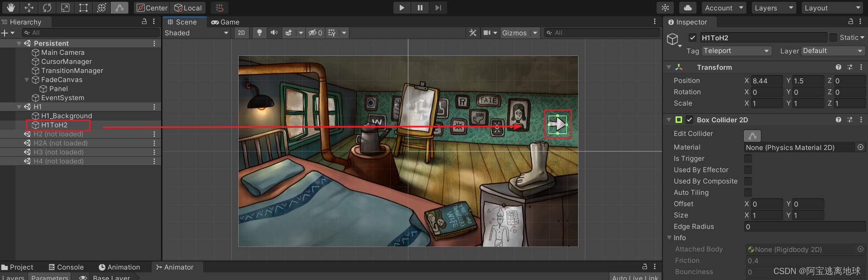Toggle scene audio speaker icon
This screenshot has height=280, width=868.
click(274, 33)
